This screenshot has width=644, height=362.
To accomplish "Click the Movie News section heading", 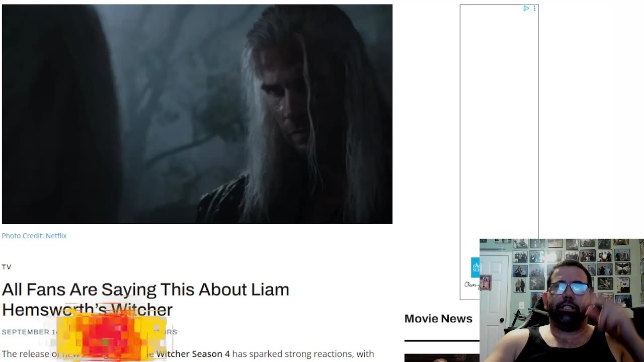I will point(438,319).
